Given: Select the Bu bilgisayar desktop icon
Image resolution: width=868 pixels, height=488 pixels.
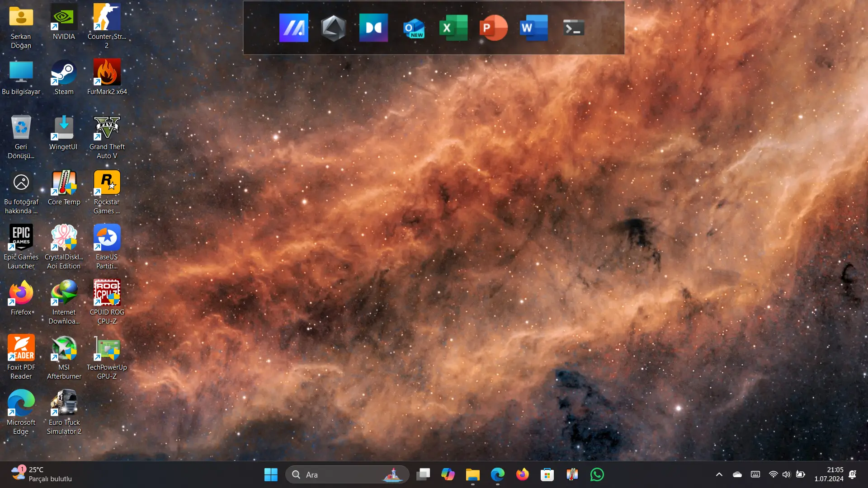Looking at the screenshot, I should (21, 78).
